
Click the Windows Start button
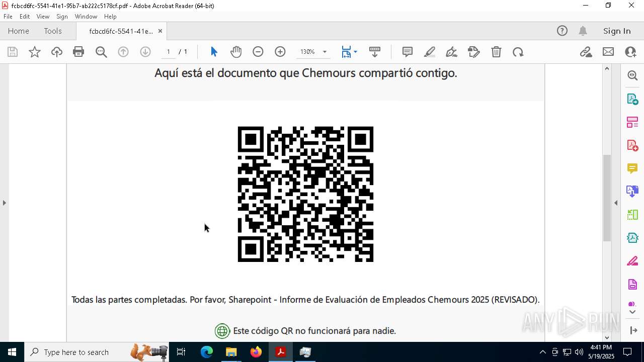click(x=12, y=352)
